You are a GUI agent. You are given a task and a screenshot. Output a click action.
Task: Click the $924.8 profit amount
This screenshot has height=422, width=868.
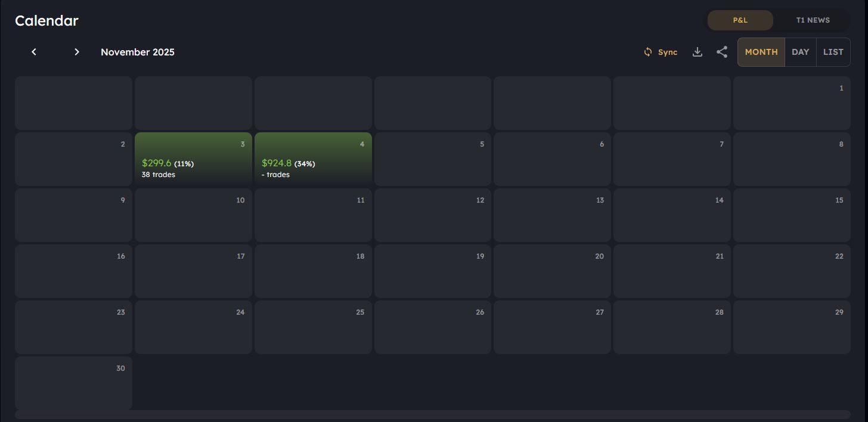tap(277, 163)
